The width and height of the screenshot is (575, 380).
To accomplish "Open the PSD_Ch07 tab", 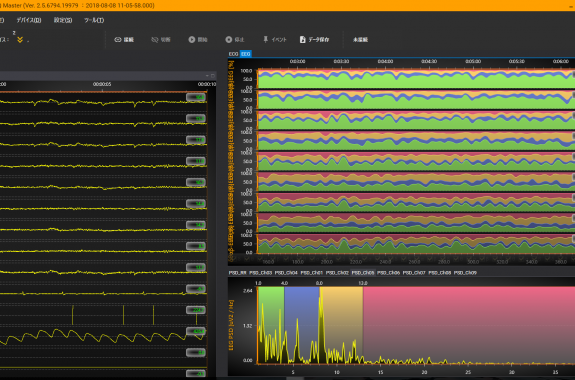I will pyautogui.click(x=414, y=273).
